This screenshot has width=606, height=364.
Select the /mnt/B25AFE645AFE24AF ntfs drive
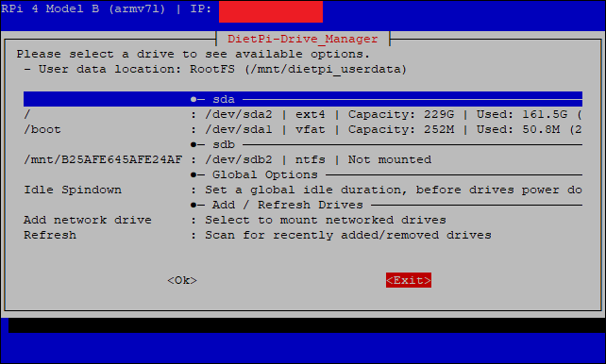click(x=303, y=159)
